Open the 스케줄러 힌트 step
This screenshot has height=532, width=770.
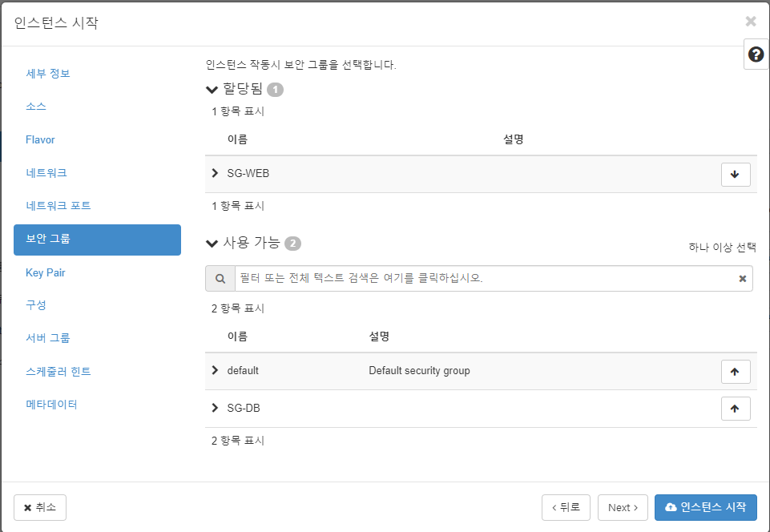tap(58, 372)
